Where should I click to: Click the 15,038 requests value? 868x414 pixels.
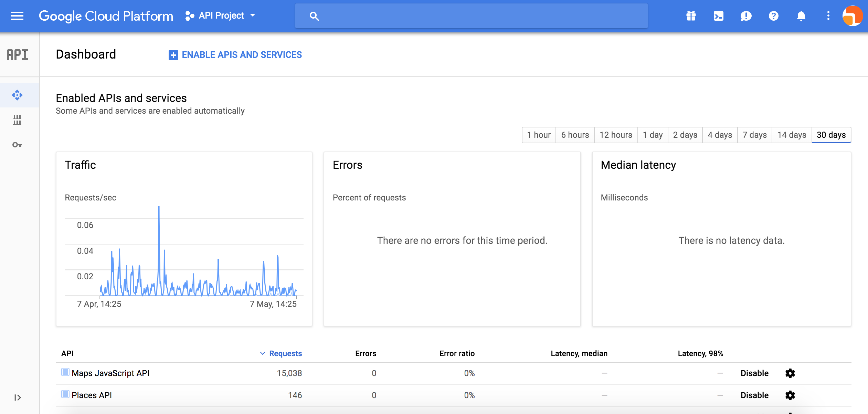289,373
